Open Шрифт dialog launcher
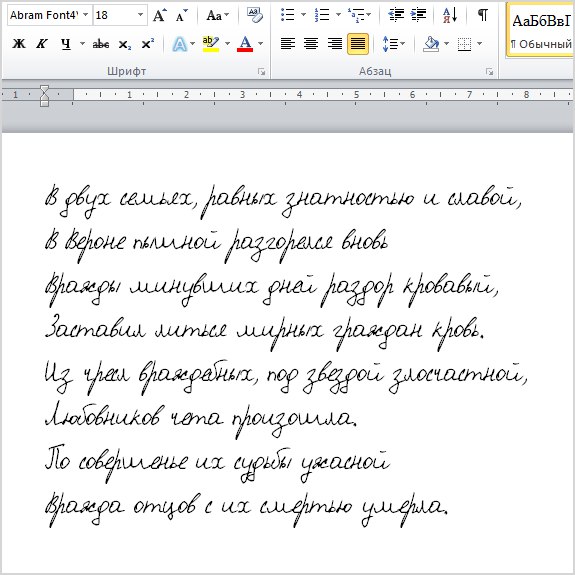The height and width of the screenshot is (575, 575). tap(261, 72)
